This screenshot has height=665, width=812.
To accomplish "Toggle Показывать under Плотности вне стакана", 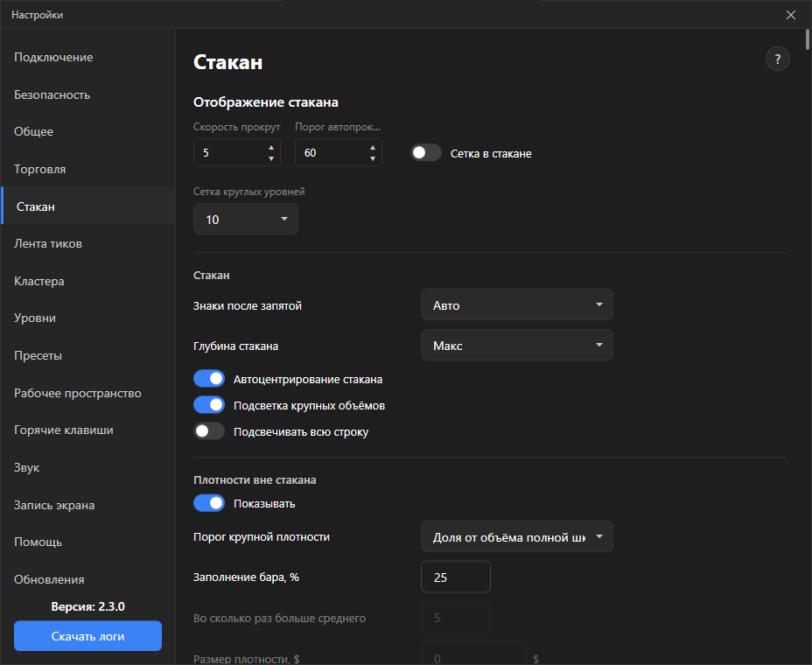I will pyautogui.click(x=209, y=503).
